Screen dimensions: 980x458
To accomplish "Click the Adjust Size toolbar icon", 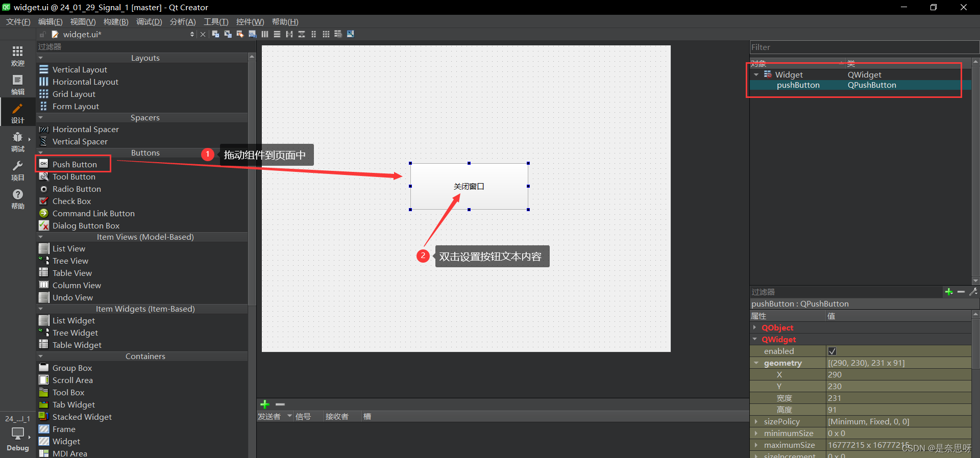I will (x=350, y=34).
